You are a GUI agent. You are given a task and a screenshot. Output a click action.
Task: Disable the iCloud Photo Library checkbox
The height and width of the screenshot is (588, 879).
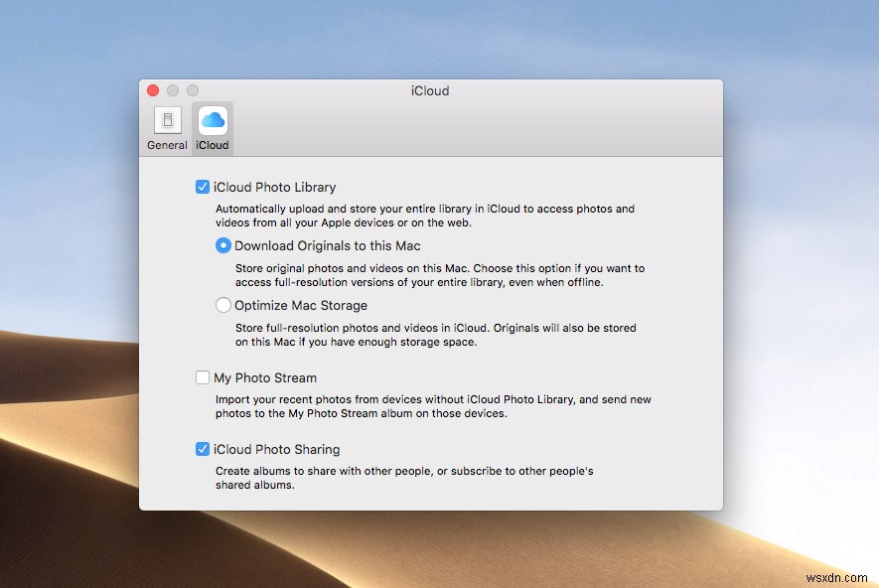click(x=202, y=186)
